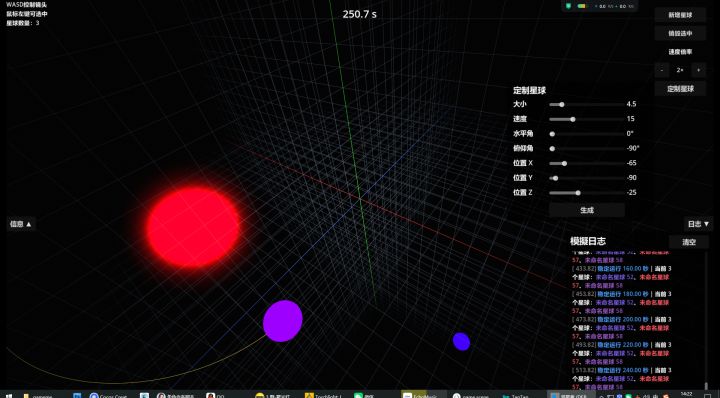Click 新增星球 to add a planet
720x398 pixels.
coord(680,15)
